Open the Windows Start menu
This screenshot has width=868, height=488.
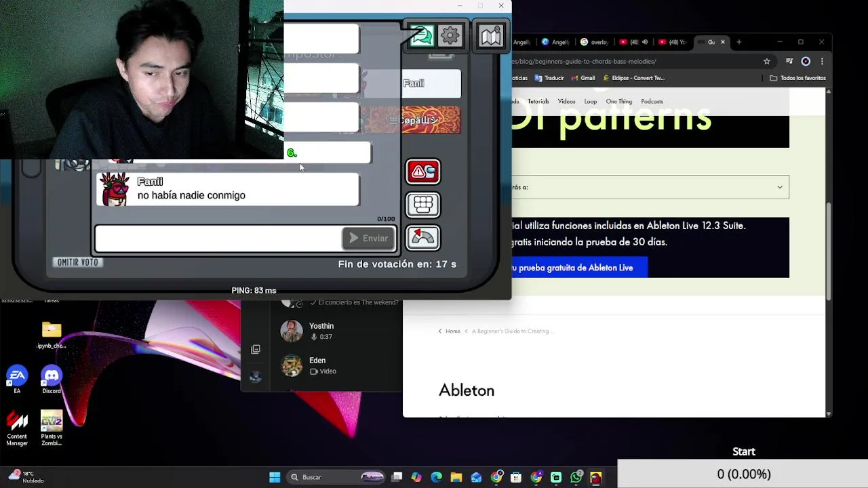[275, 477]
